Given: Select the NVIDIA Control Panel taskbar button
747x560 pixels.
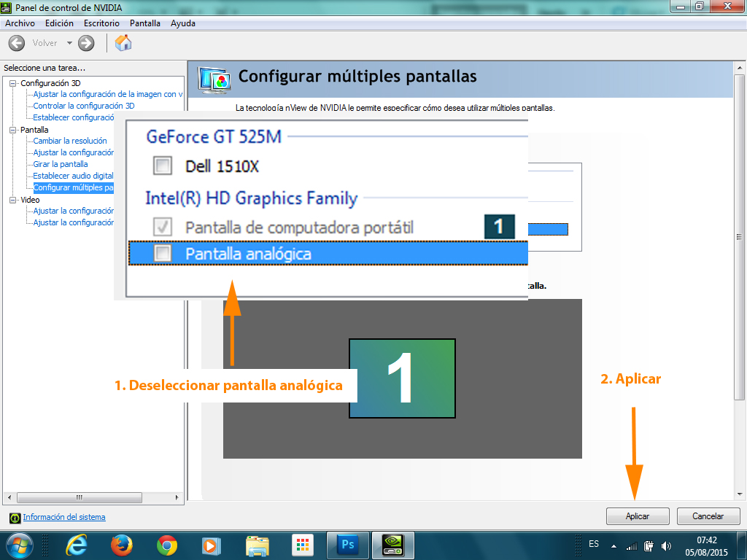Looking at the screenshot, I should [x=393, y=545].
